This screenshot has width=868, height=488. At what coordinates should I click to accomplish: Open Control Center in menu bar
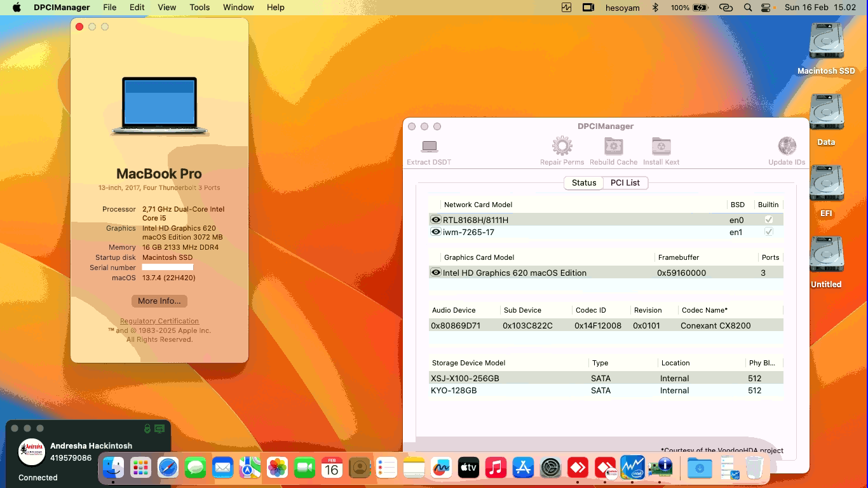tap(766, 7)
